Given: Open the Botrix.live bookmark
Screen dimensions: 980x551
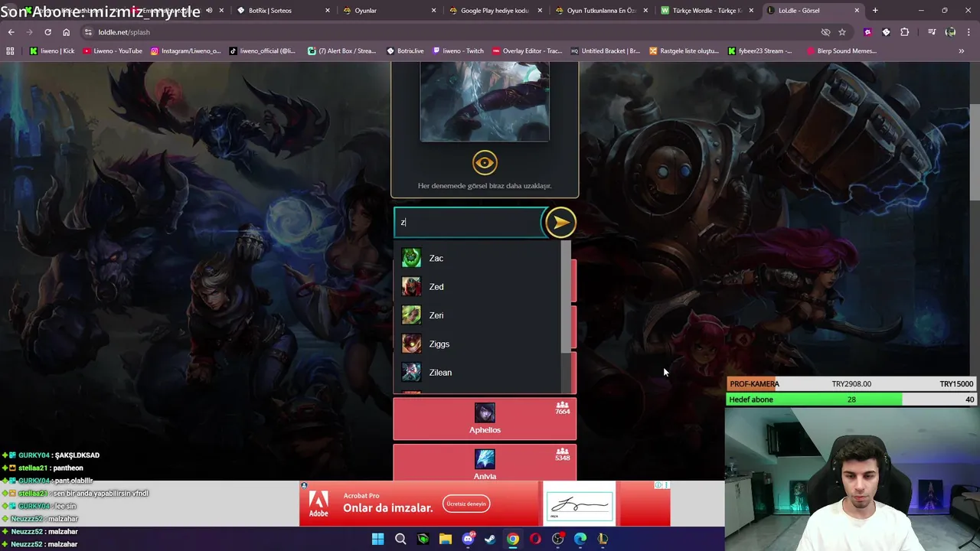Looking at the screenshot, I should click(x=405, y=51).
